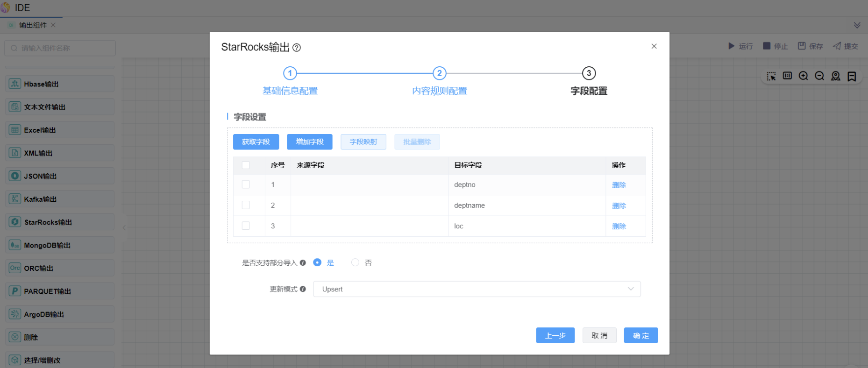Delete the loc field row
Viewport: 868px width, 368px height.
point(619,226)
